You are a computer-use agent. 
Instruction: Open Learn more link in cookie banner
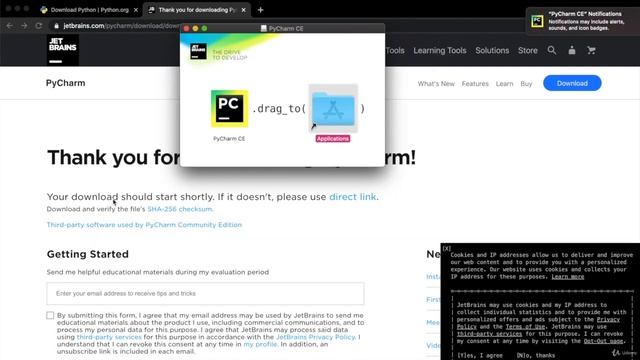pyautogui.click(x=567, y=277)
